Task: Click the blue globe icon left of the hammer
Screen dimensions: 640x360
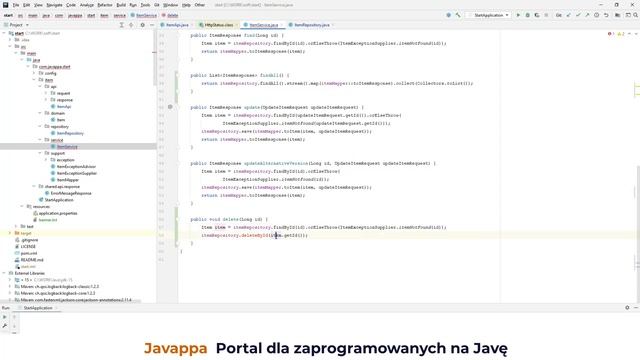Action: click(449, 15)
